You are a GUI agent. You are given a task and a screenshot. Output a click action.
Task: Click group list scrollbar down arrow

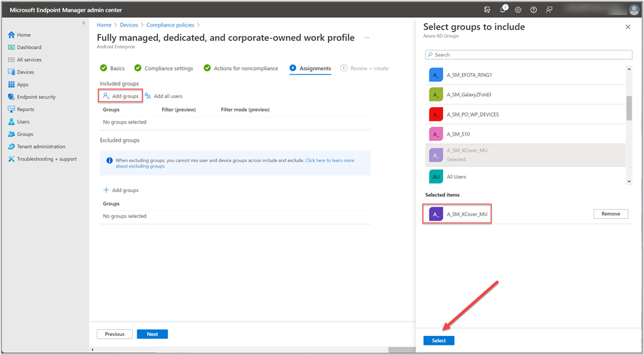point(629,182)
